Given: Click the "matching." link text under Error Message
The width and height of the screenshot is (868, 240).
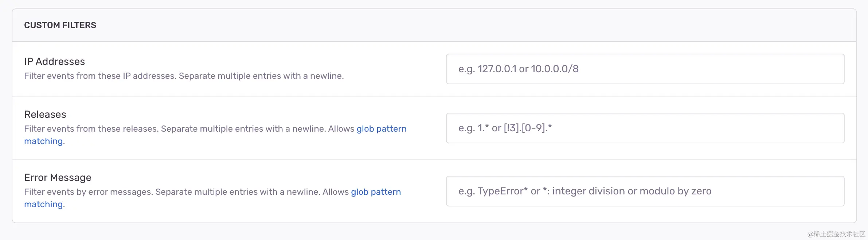Looking at the screenshot, I should tap(44, 204).
